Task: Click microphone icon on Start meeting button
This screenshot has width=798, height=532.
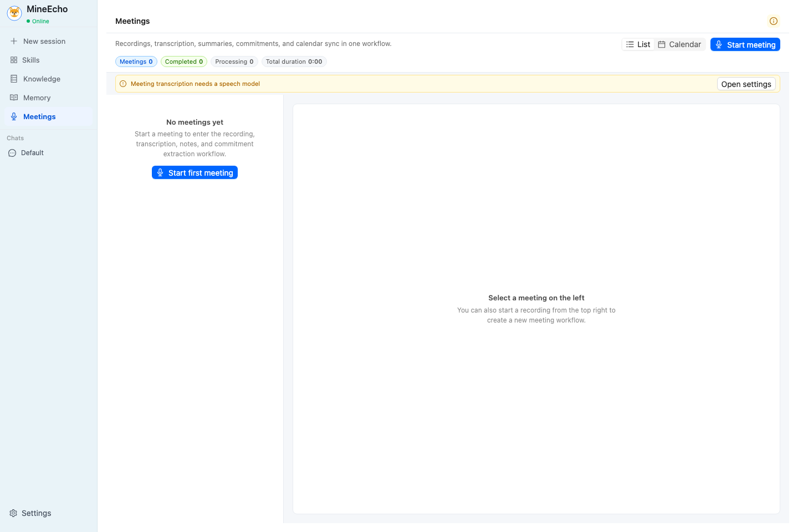Action: coord(719,44)
